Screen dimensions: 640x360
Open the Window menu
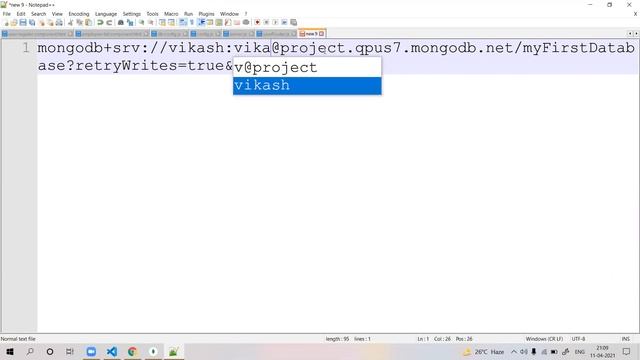point(229,14)
